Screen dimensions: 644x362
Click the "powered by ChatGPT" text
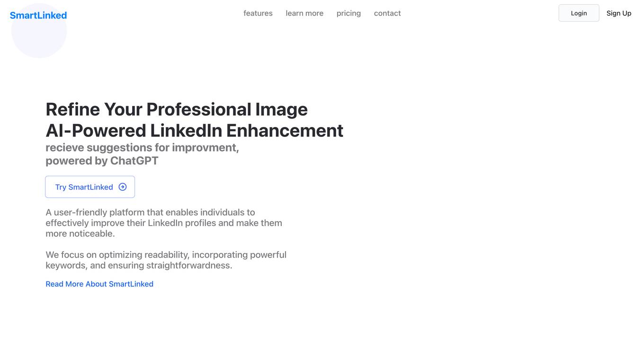102,161
